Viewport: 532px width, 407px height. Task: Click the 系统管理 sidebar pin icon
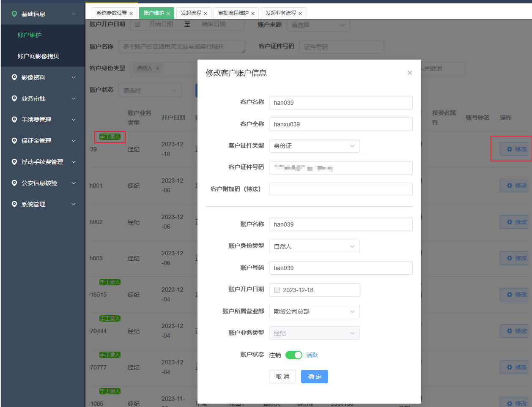pyautogui.click(x=14, y=204)
